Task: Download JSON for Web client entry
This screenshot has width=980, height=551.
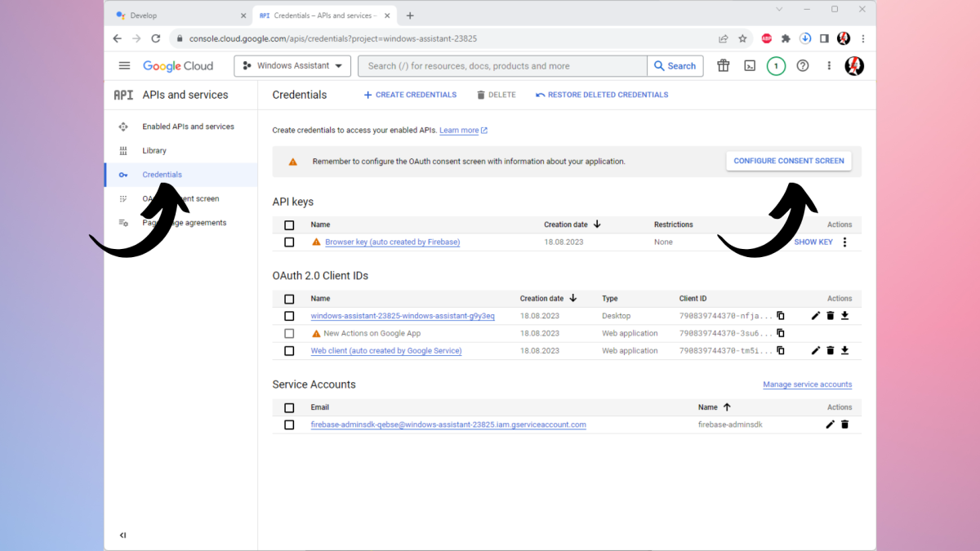Action: click(x=844, y=350)
